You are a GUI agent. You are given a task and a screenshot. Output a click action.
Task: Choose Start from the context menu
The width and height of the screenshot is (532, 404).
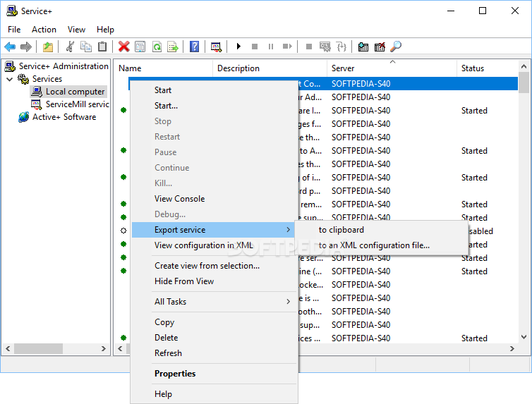[x=214, y=90]
